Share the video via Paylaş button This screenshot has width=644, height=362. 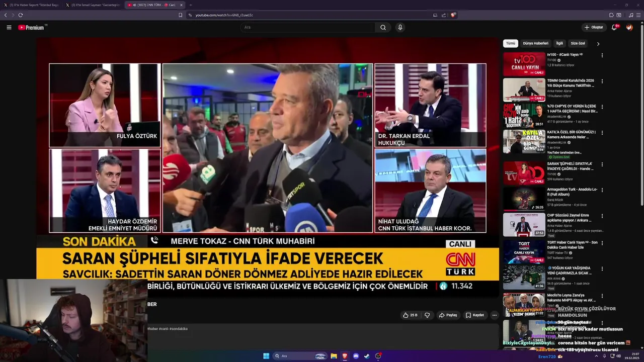(x=448, y=315)
